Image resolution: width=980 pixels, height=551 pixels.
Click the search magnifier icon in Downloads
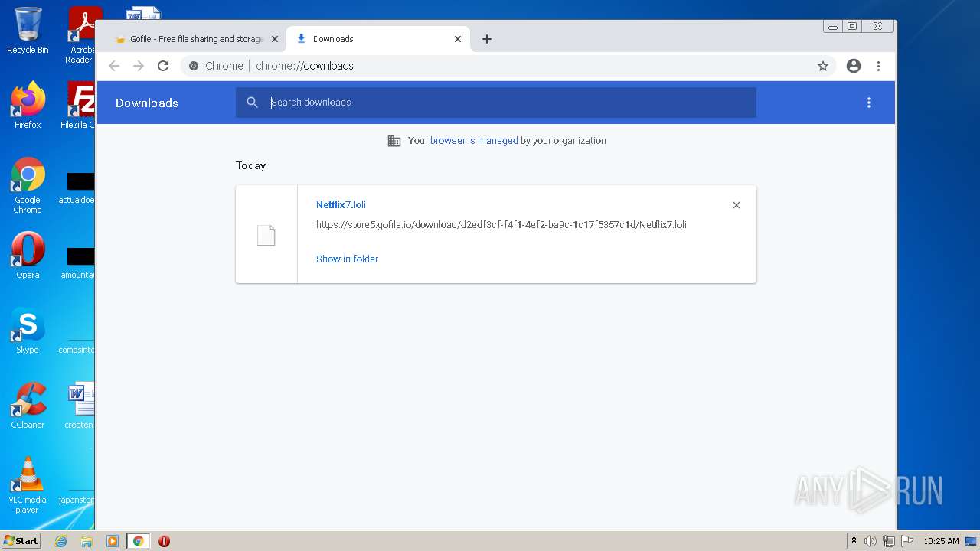coord(252,103)
